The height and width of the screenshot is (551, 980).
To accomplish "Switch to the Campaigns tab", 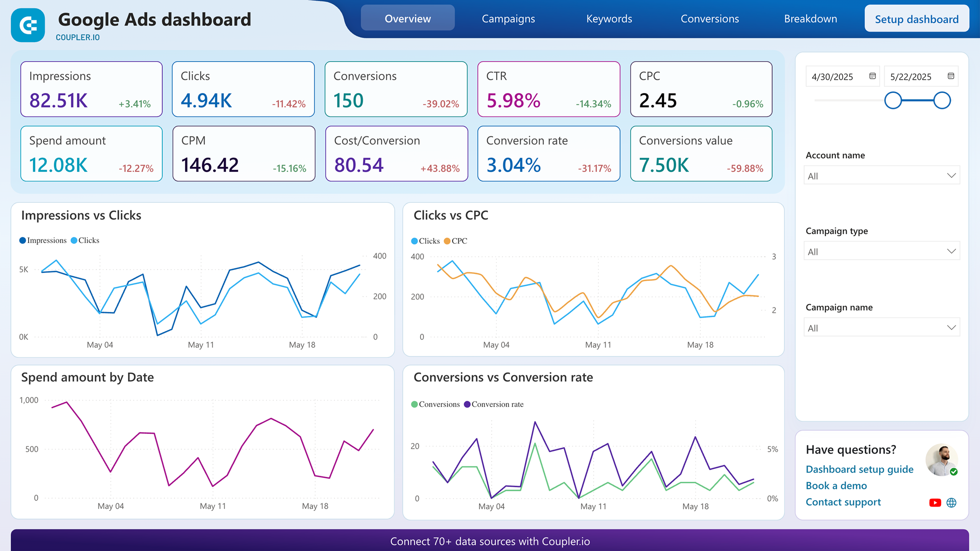I will click(508, 19).
